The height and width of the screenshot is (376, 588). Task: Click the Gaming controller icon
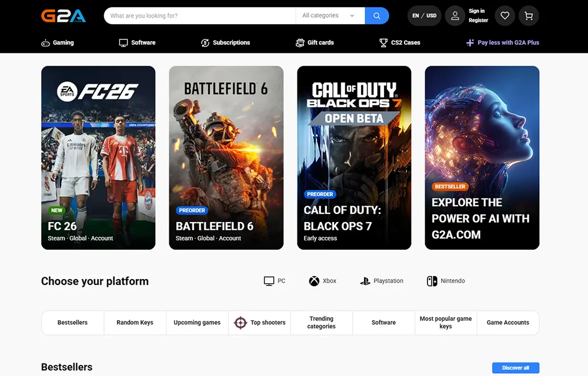45,42
